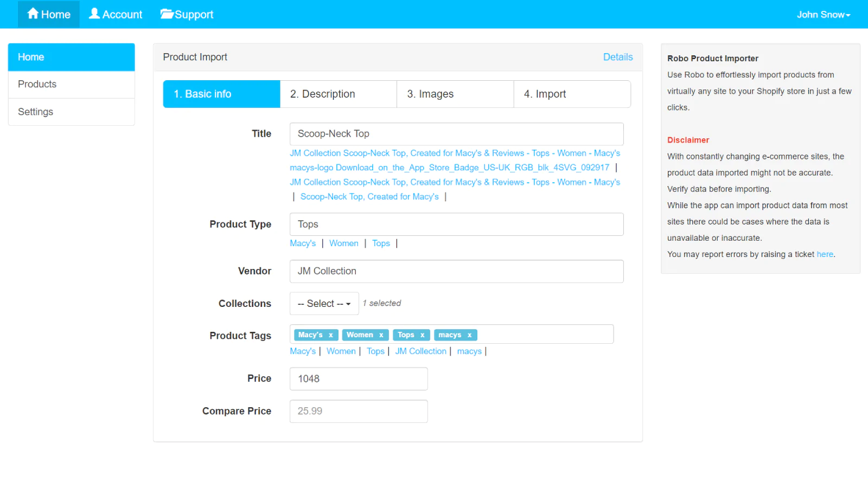Add the Macy's tag suggestion below tags
868x488 pixels.
click(303, 351)
